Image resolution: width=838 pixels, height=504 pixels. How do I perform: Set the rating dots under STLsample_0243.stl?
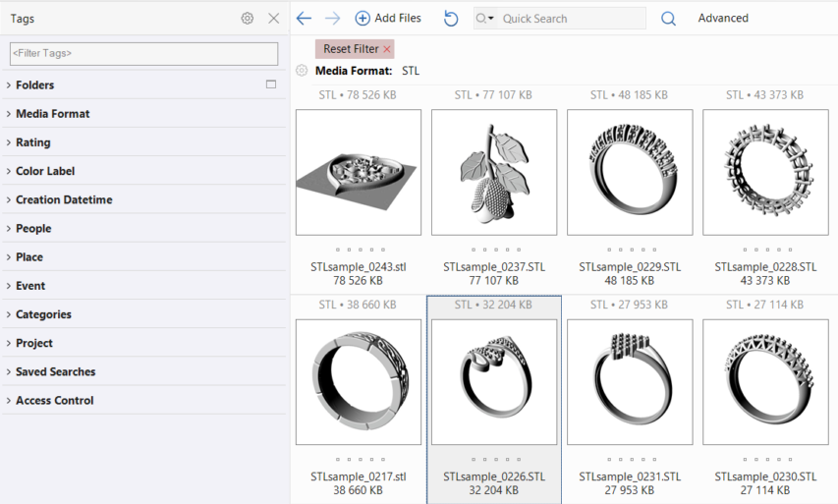(359, 250)
